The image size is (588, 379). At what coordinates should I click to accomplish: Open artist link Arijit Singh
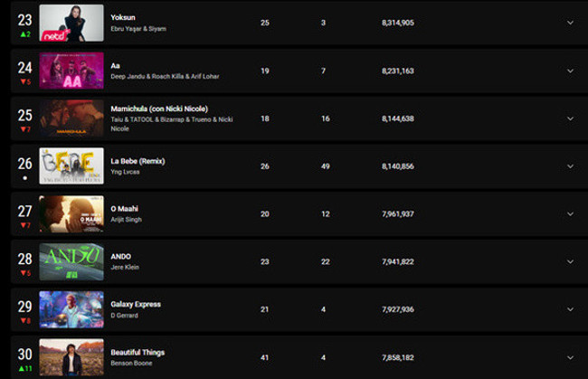128,220
